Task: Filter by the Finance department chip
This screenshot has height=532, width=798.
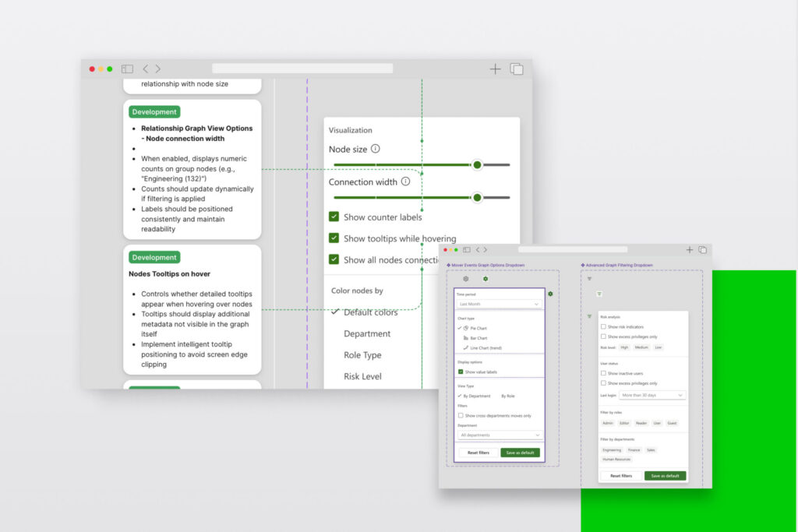Action: click(634, 450)
